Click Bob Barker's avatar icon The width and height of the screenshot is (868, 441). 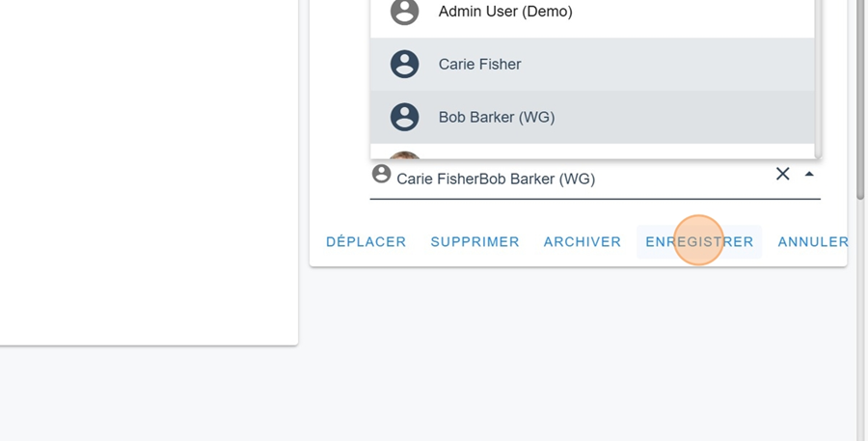tap(405, 117)
